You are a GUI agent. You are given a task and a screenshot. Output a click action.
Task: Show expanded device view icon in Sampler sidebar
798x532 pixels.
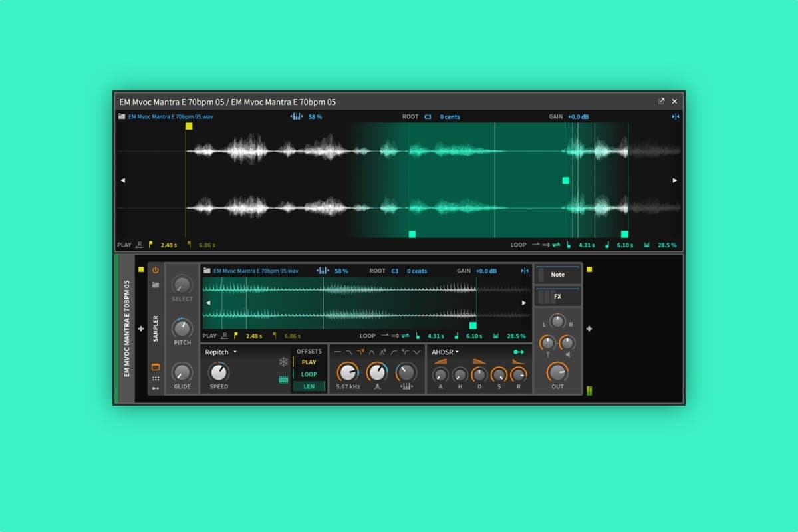click(x=156, y=366)
